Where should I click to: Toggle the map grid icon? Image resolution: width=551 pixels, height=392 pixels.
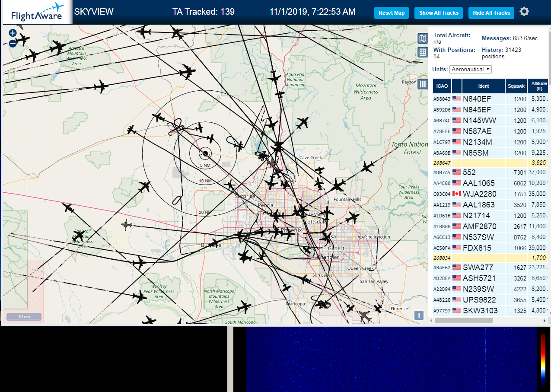point(423,52)
